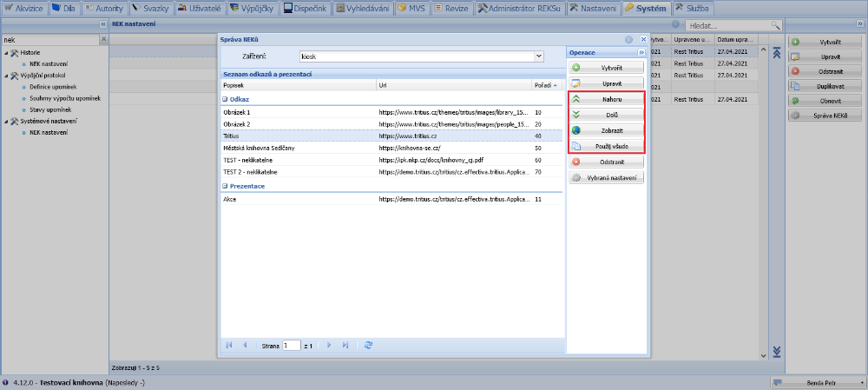Click the refresh icon in the paging toolbar
The width and height of the screenshot is (868, 390).
369,345
